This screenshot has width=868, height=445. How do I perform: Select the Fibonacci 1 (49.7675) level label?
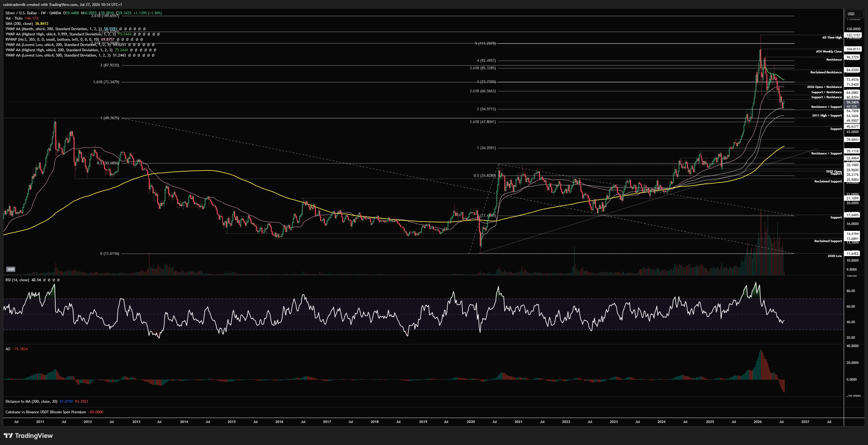point(110,118)
